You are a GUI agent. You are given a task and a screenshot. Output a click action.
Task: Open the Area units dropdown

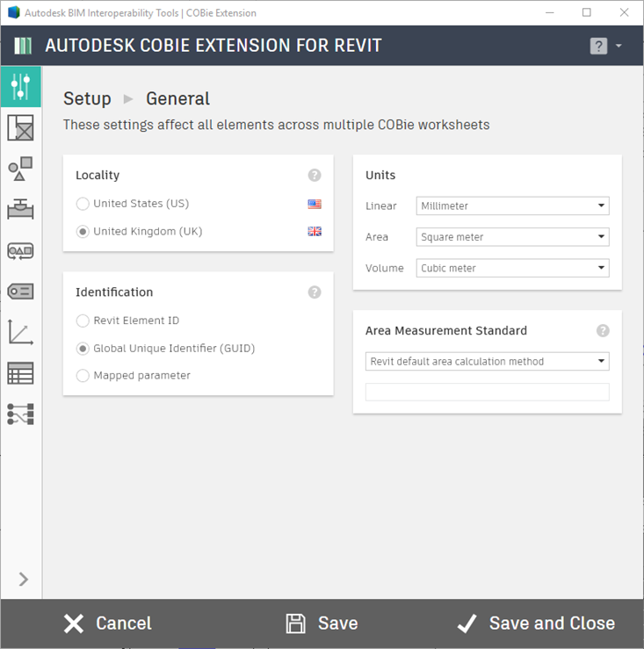(x=512, y=237)
